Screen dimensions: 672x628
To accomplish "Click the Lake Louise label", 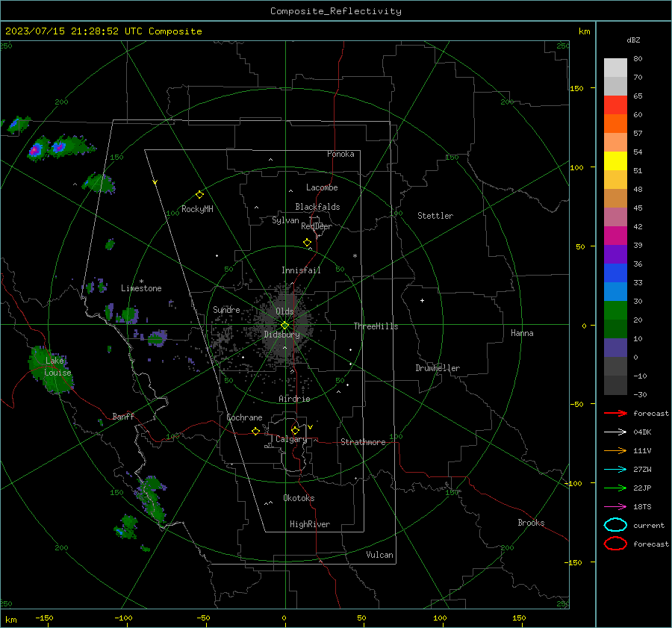I will click(x=57, y=367).
